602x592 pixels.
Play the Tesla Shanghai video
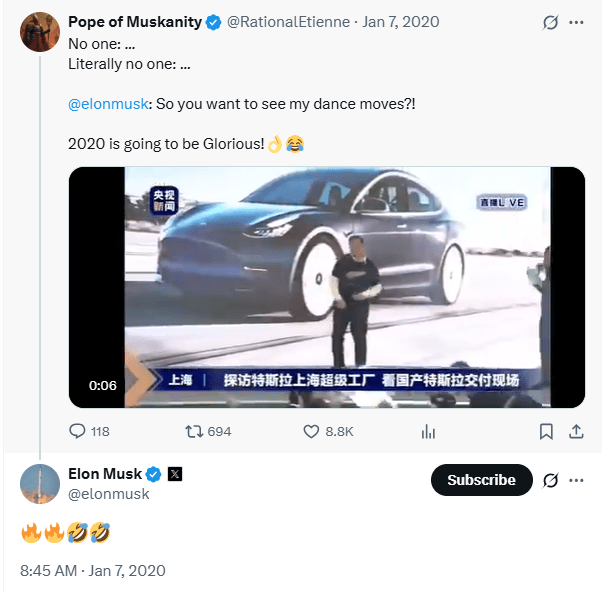pos(326,287)
